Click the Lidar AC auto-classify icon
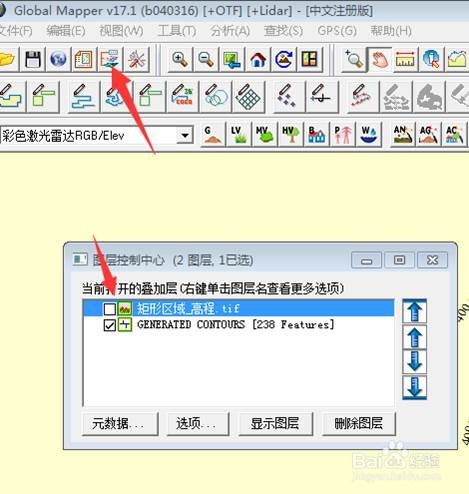The width and height of the screenshot is (469, 494). 455,135
